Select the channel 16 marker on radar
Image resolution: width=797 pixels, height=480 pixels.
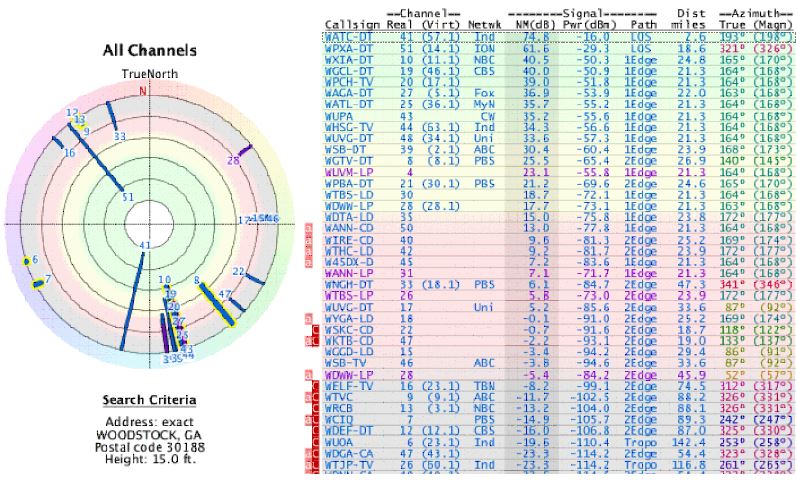click(x=69, y=153)
